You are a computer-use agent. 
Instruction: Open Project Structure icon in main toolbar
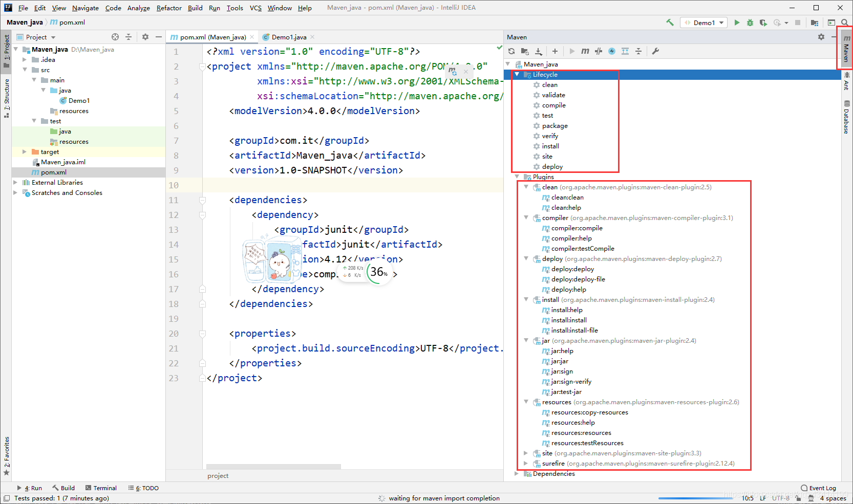815,23
